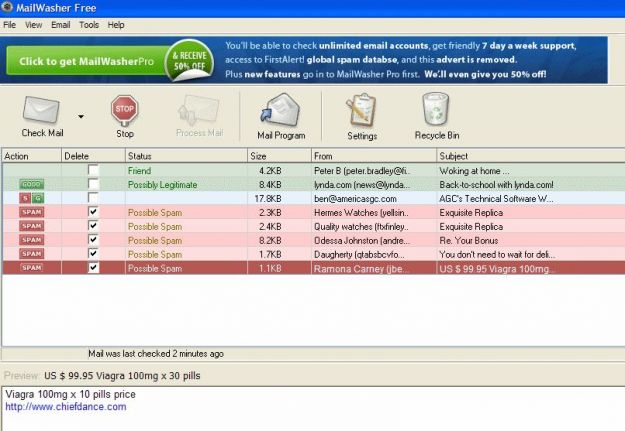625x431 pixels.
Task: Click the green G badge on ben@americasgc.com row
Action: 38,198
